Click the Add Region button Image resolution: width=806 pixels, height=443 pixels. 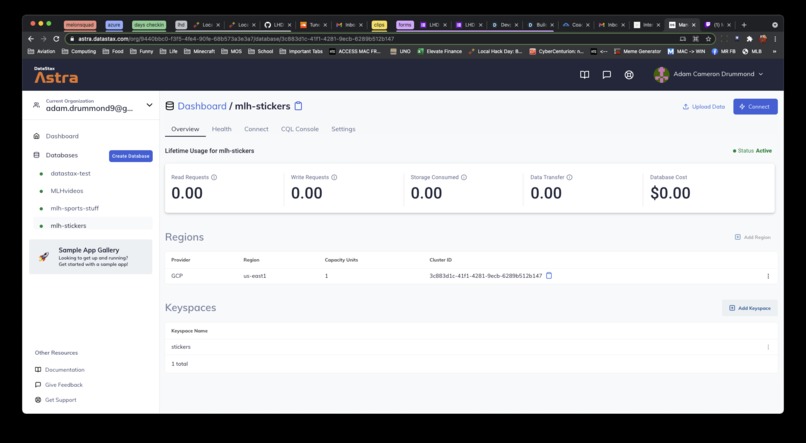pos(753,237)
